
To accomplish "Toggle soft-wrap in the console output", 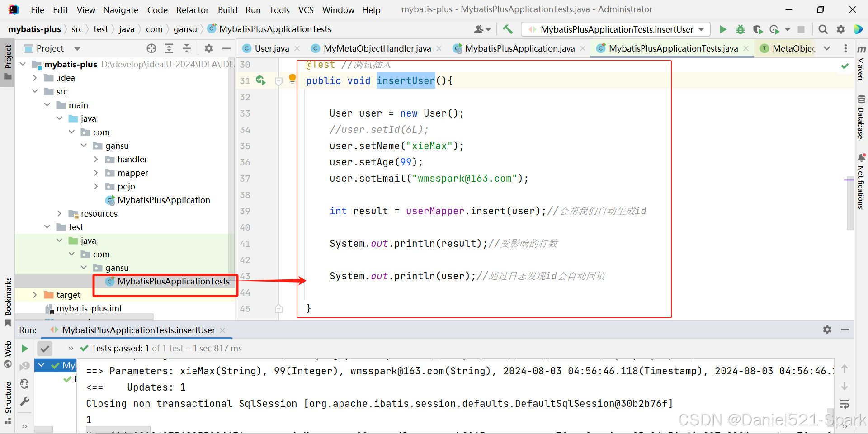I will [844, 404].
